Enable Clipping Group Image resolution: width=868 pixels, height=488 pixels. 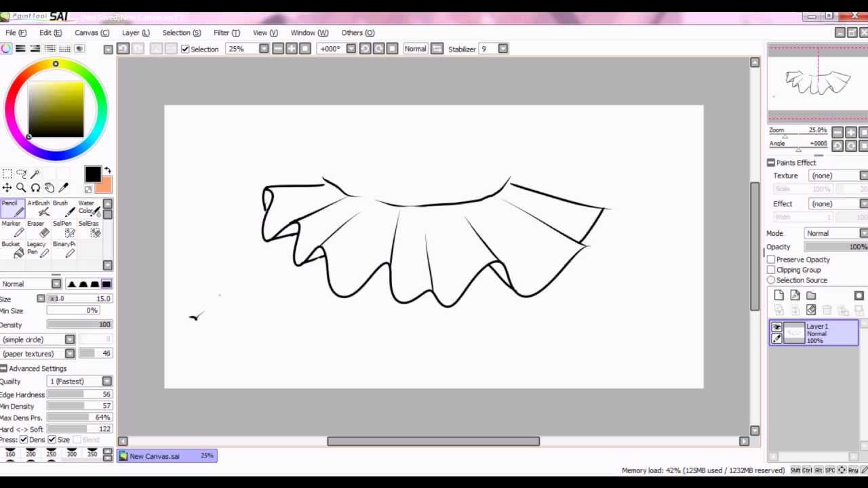(x=771, y=270)
